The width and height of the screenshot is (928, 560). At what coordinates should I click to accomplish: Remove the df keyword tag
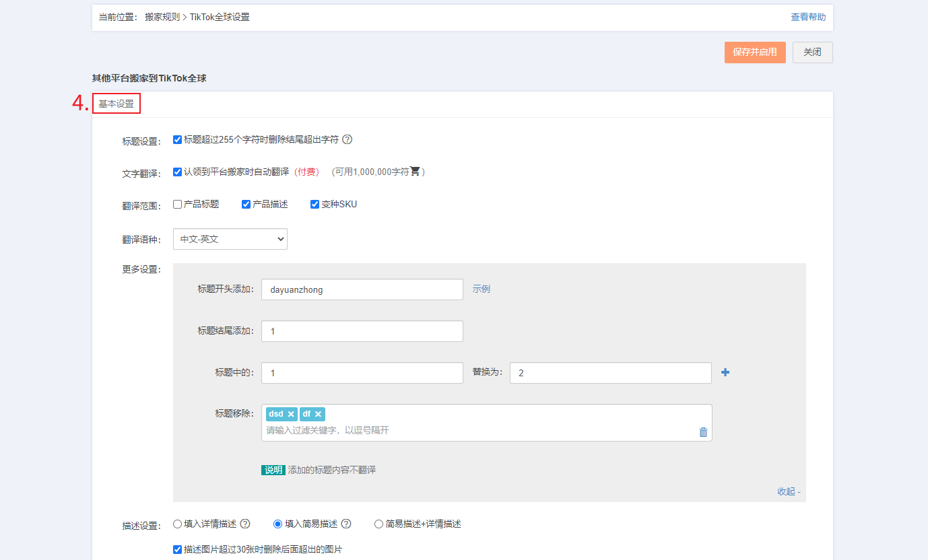click(x=318, y=414)
